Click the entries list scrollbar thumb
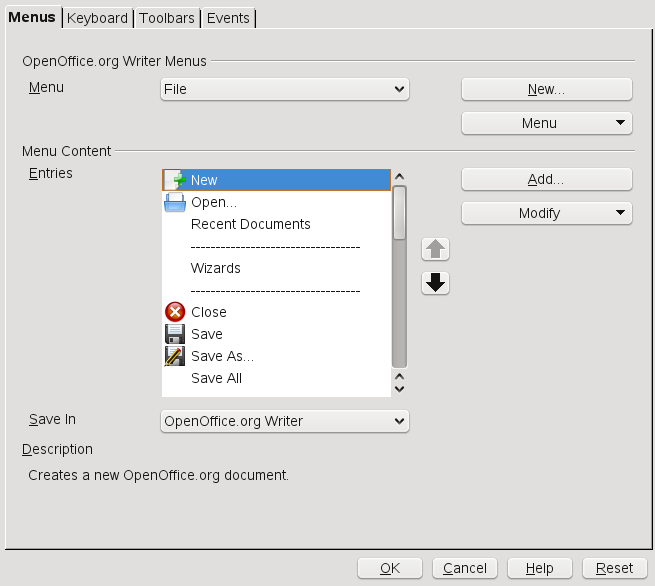Screen dimensions: 655x586 click(399, 213)
